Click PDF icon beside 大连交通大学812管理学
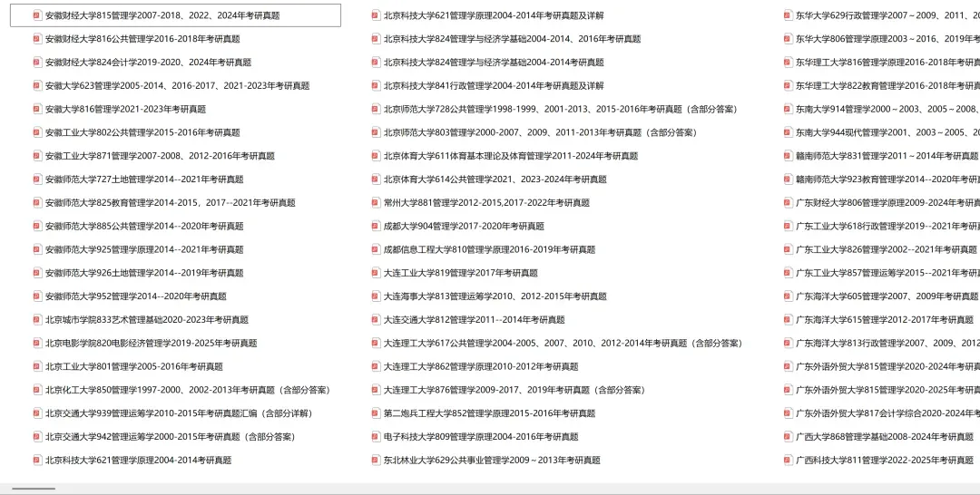Viewport: 980px width, 495px height. click(x=376, y=320)
